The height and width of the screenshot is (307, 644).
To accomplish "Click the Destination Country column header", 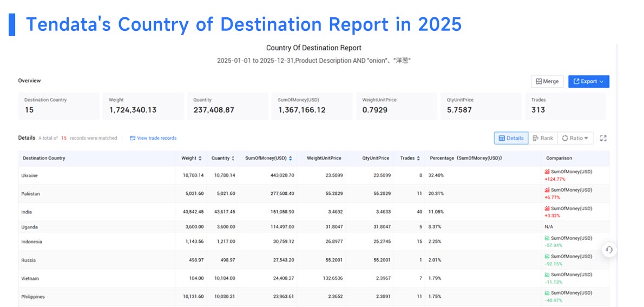I will click(x=44, y=158).
